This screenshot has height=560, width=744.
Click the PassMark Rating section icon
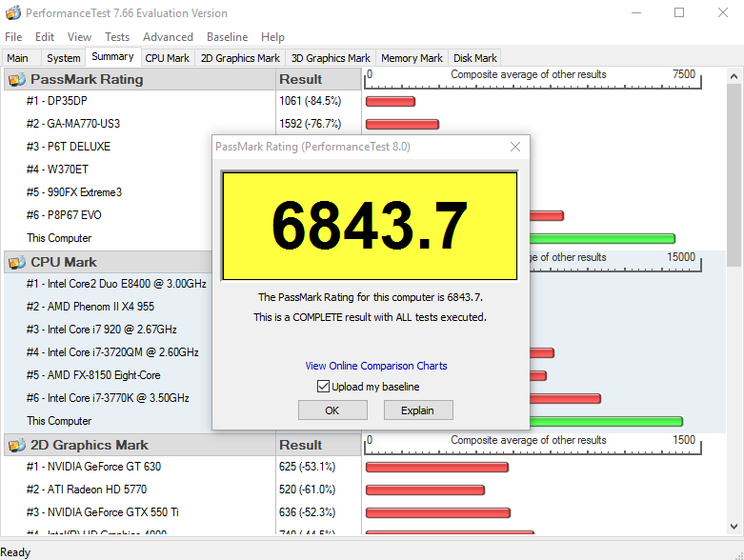coord(16,80)
